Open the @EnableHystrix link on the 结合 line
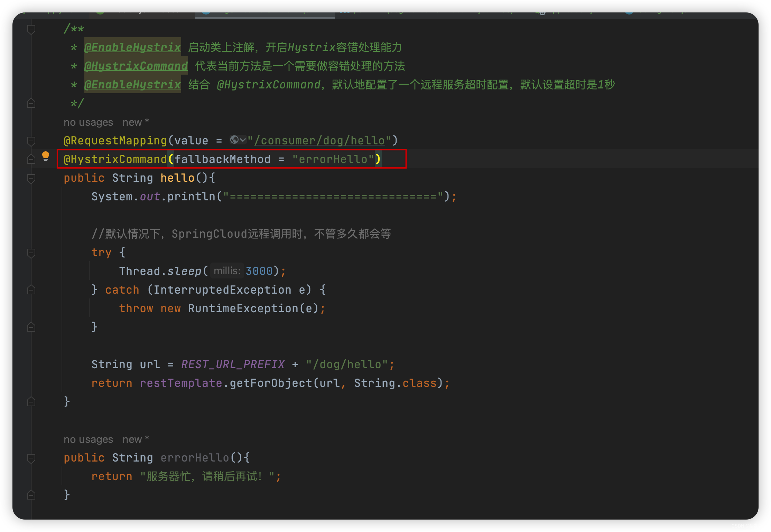771x532 pixels. pyautogui.click(x=133, y=85)
